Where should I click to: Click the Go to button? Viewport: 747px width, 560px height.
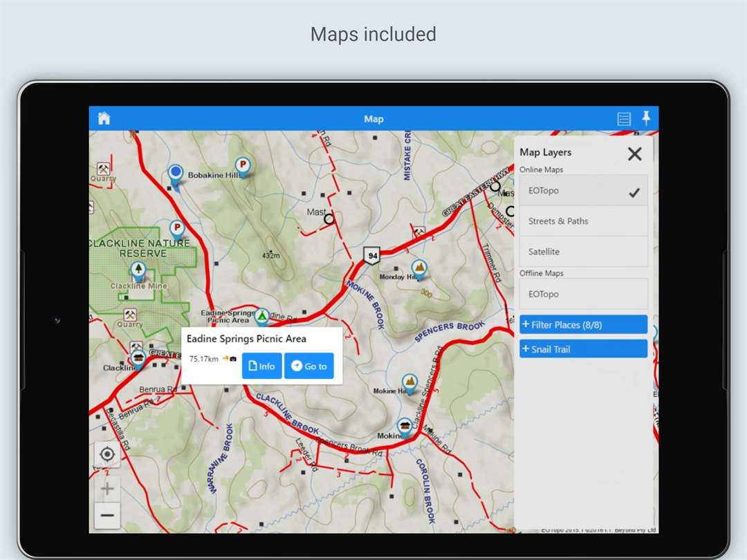(x=308, y=366)
